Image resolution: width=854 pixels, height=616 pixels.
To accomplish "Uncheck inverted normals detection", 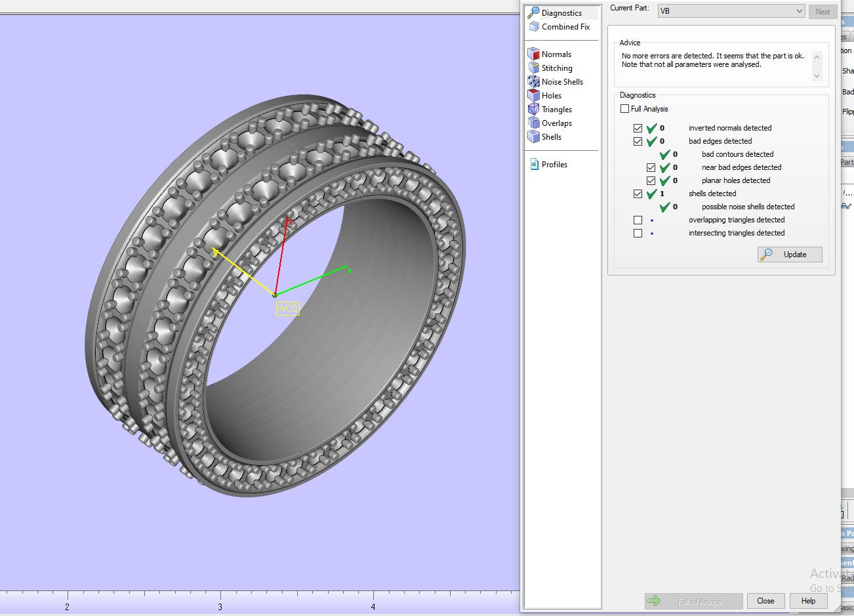I will coord(638,128).
